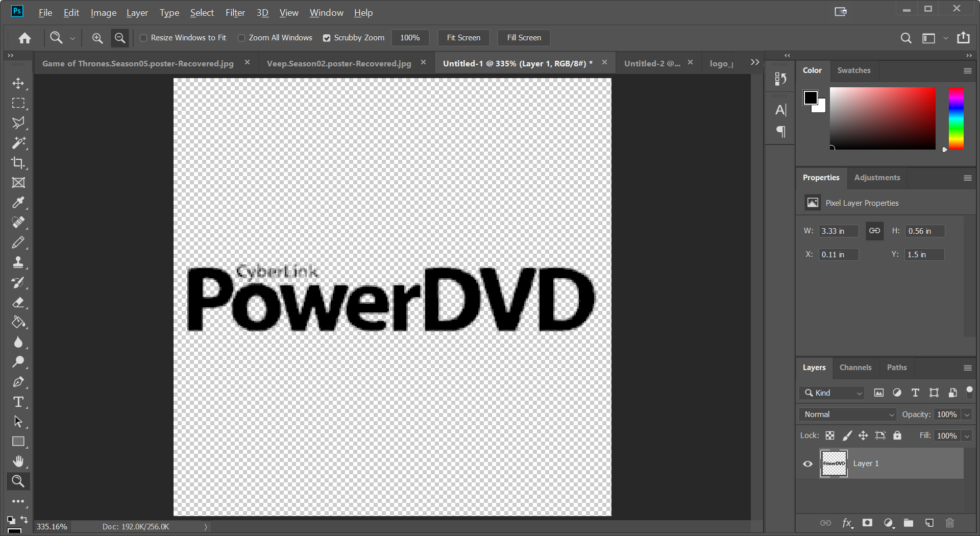Select the History Brush tool
The height and width of the screenshot is (536, 980).
point(18,282)
